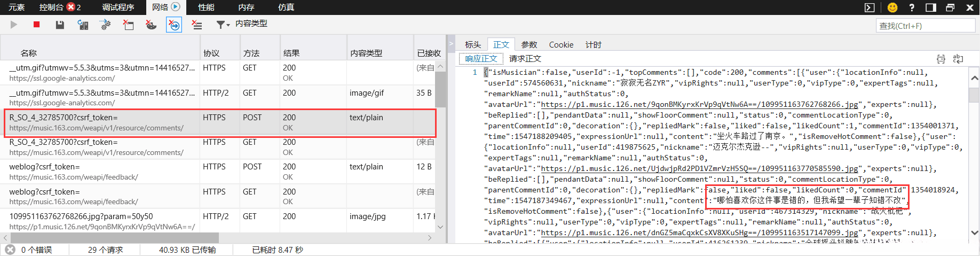
Task: Open the 元素 tab
Action: pos(17,7)
